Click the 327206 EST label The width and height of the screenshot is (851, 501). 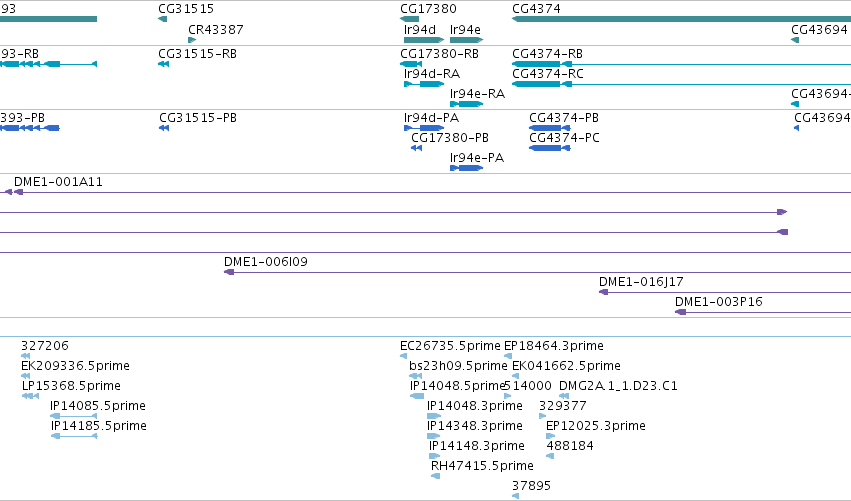click(45, 346)
